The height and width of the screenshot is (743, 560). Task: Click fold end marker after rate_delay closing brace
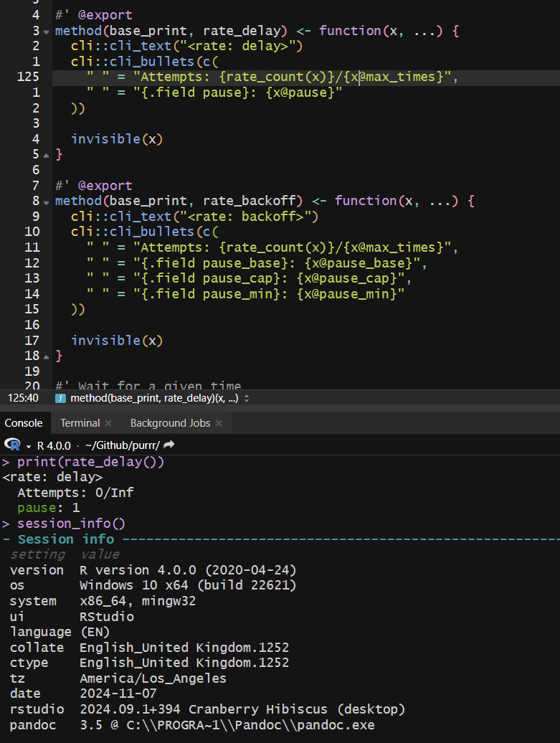[x=47, y=155]
